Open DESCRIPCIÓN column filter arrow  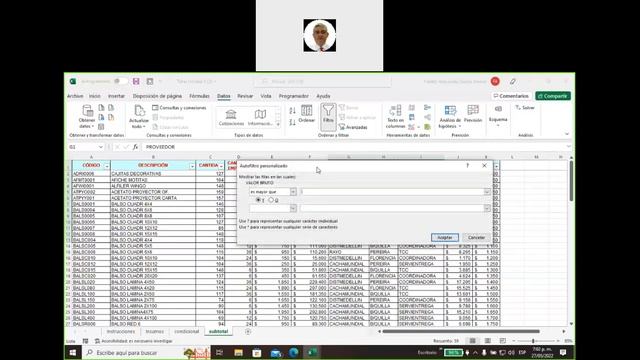point(192,166)
